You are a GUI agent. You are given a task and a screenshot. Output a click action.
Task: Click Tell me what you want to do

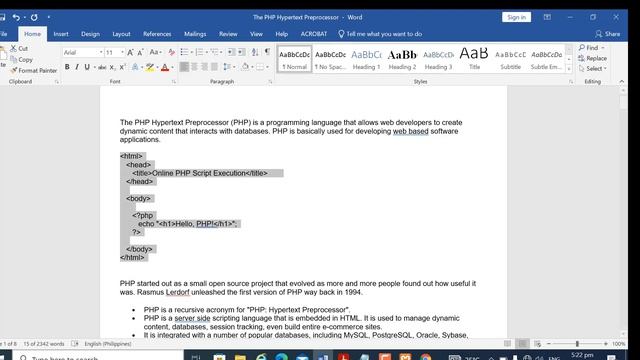(380, 34)
